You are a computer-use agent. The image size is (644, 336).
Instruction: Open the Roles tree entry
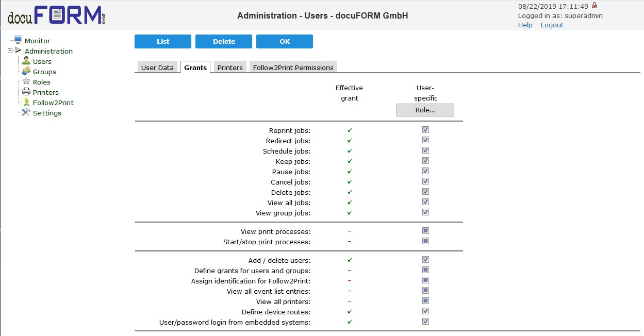tap(42, 82)
